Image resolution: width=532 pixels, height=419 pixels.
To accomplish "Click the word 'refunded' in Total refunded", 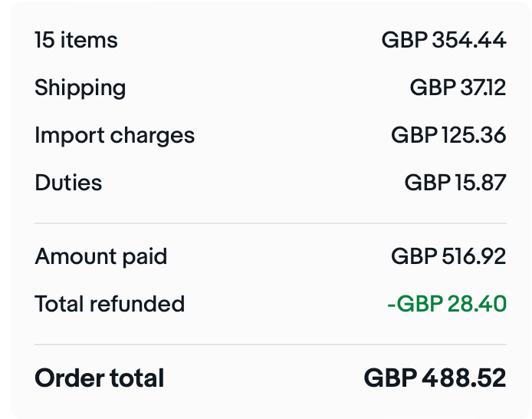I will (137, 303).
